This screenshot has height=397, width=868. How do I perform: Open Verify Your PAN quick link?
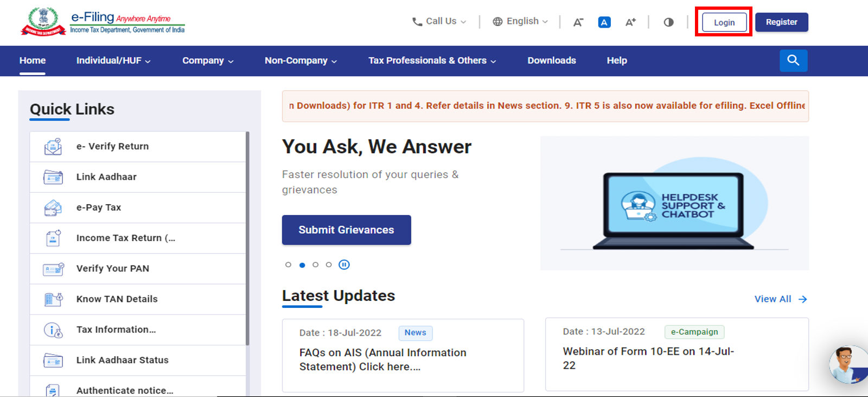click(x=138, y=268)
